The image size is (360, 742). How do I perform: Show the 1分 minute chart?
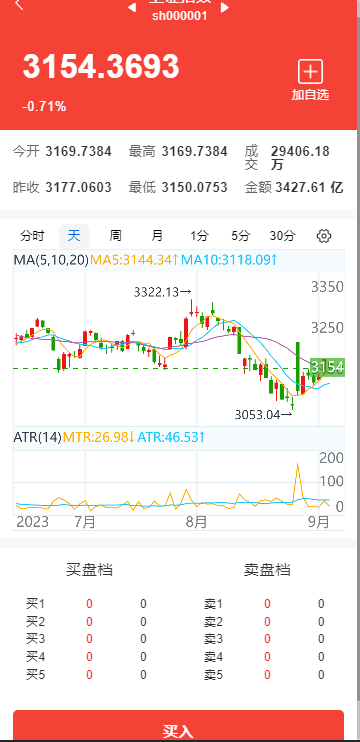click(x=199, y=236)
